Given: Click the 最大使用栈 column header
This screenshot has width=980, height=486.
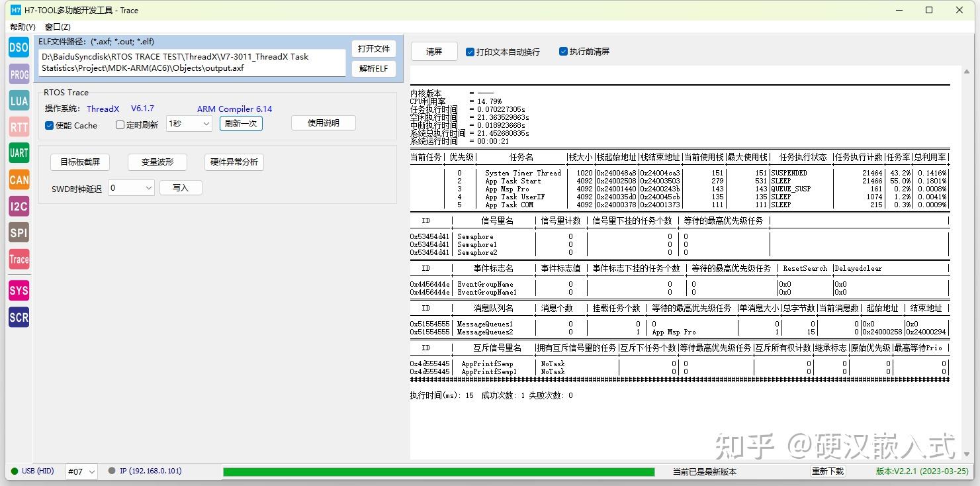Looking at the screenshot, I should pyautogui.click(x=747, y=158).
